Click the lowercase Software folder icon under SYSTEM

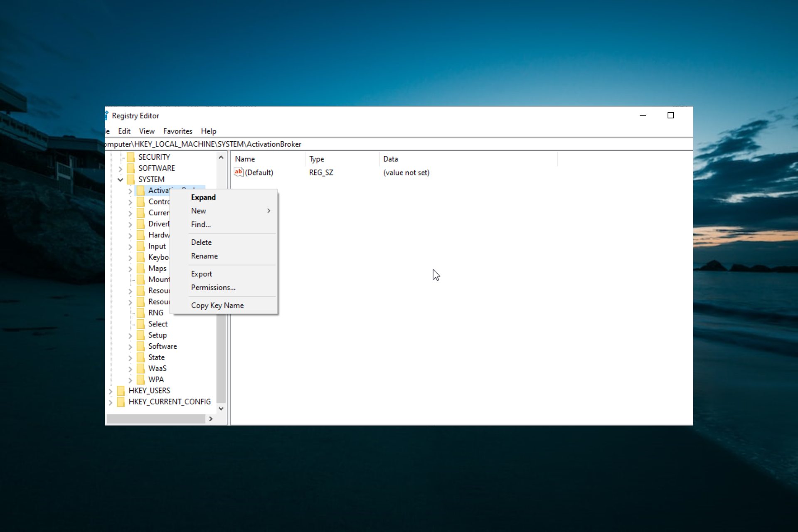(x=141, y=346)
